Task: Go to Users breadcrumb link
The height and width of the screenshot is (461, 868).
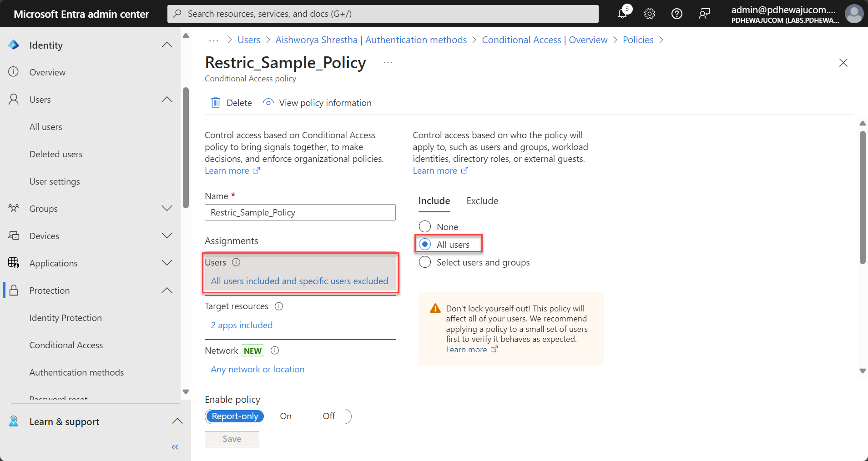Action: (x=249, y=40)
